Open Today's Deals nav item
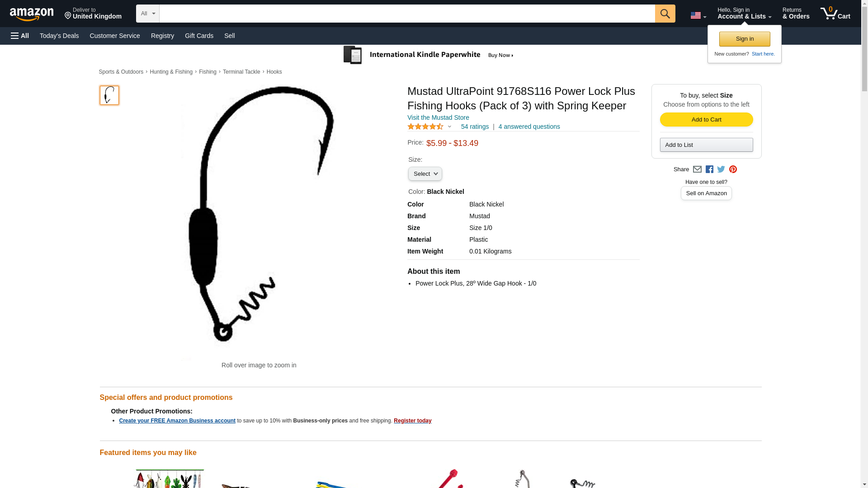Image resolution: width=868 pixels, height=488 pixels. (x=59, y=36)
